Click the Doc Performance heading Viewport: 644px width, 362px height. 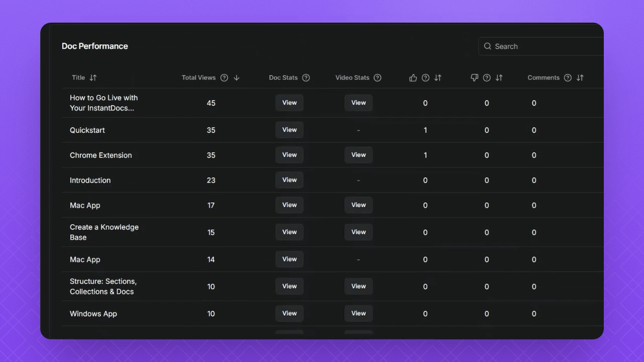(95, 46)
